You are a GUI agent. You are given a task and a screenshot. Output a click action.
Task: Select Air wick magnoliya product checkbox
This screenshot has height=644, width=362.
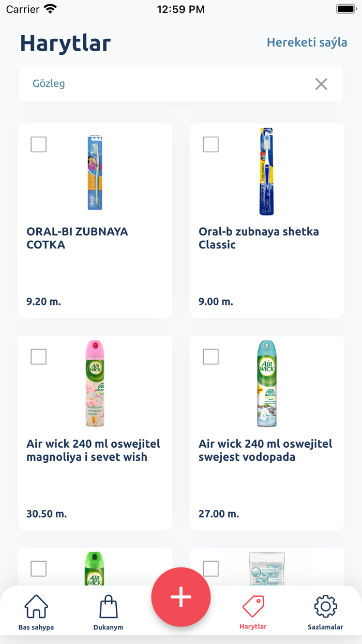[x=39, y=357]
